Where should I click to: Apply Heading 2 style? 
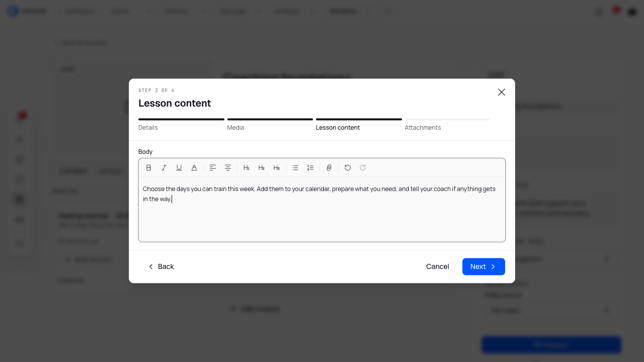pyautogui.click(x=262, y=168)
